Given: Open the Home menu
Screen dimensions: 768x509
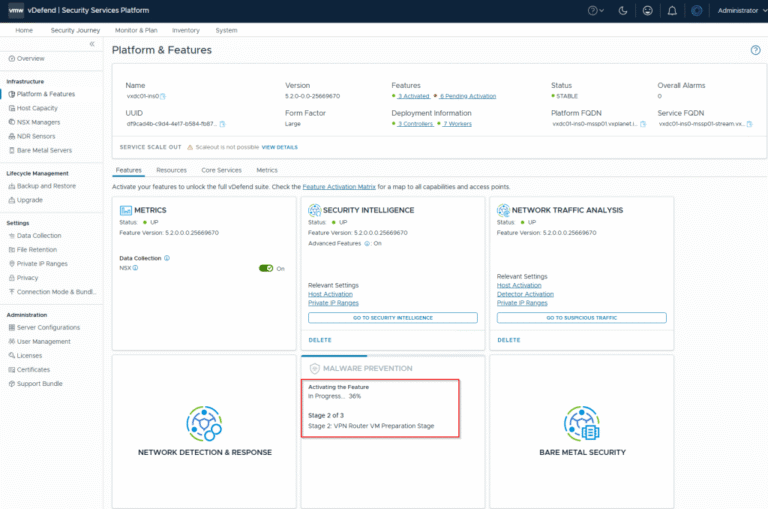Looking at the screenshot, I should [24, 30].
